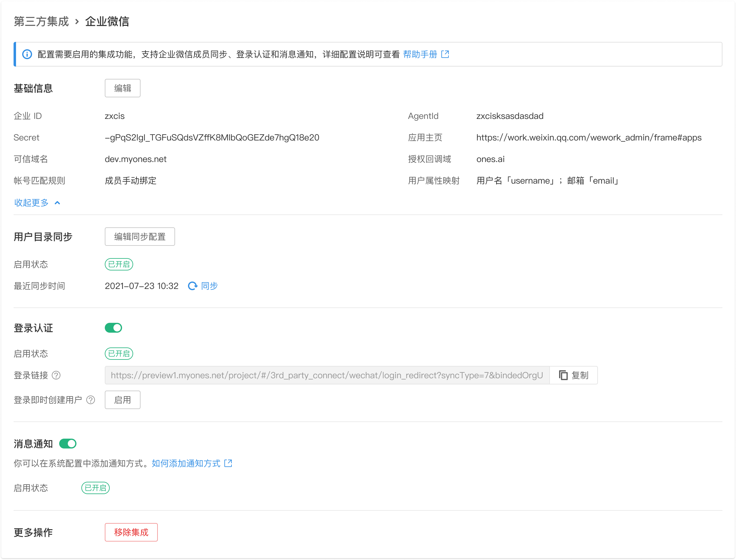
Task: Click the 编辑同步配置 button
Action: (140, 237)
